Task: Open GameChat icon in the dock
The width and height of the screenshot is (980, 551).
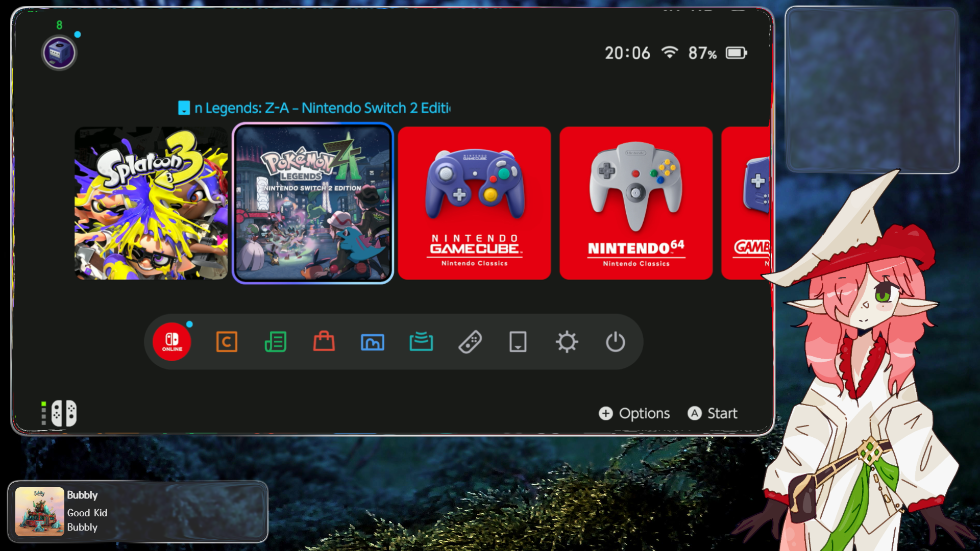Action: click(227, 342)
